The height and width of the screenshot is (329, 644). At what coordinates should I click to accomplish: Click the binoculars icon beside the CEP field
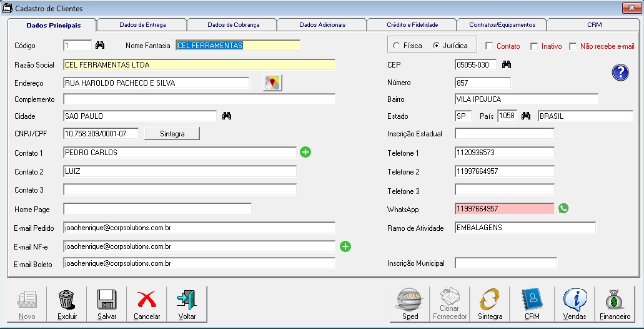click(507, 64)
